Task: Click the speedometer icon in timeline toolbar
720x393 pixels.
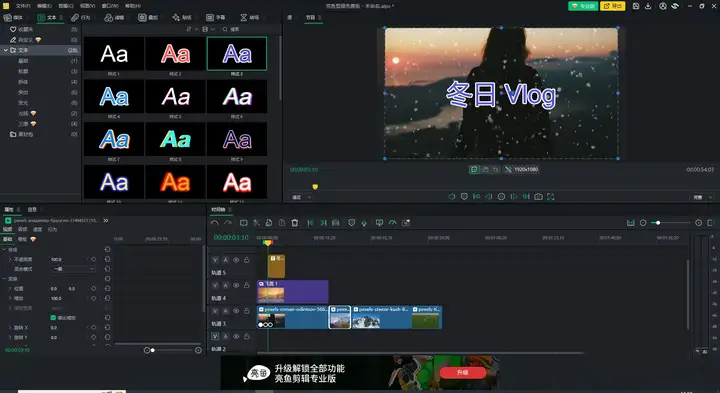Action: (393, 223)
